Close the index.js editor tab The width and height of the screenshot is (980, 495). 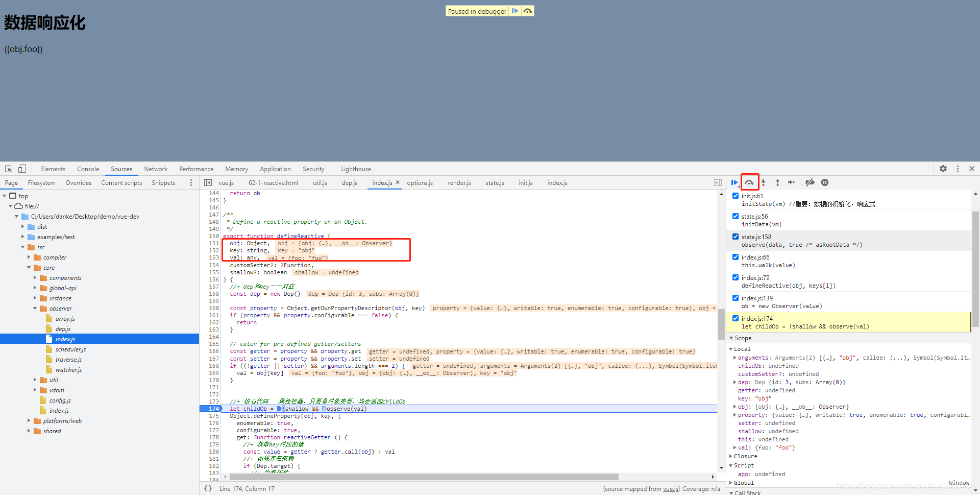398,182
